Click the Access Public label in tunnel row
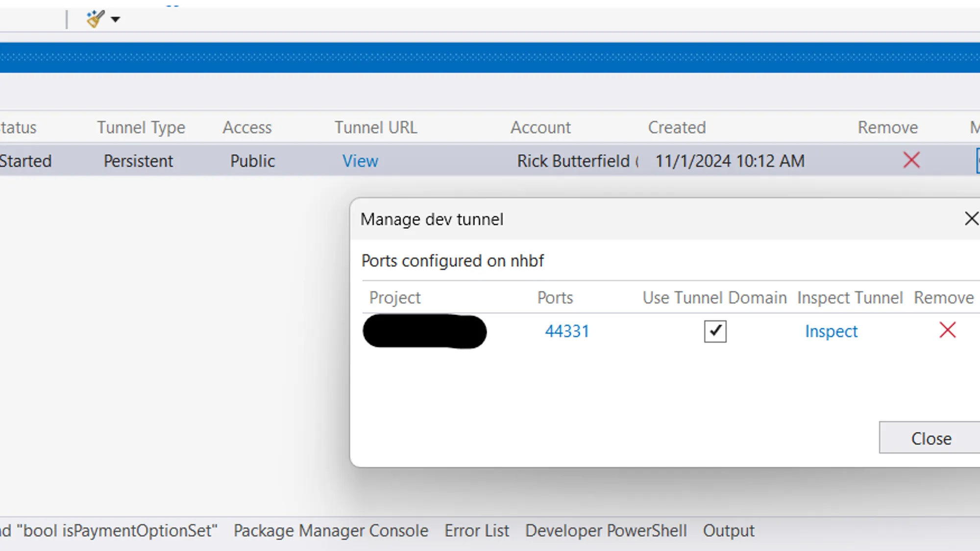The height and width of the screenshot is (551, 980). (x=252, y=161)
